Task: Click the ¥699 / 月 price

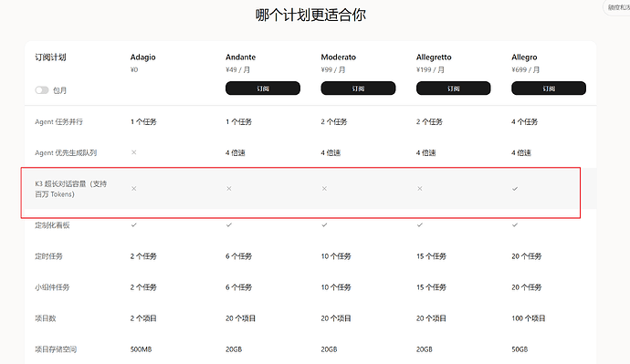Action: [526, 70]
